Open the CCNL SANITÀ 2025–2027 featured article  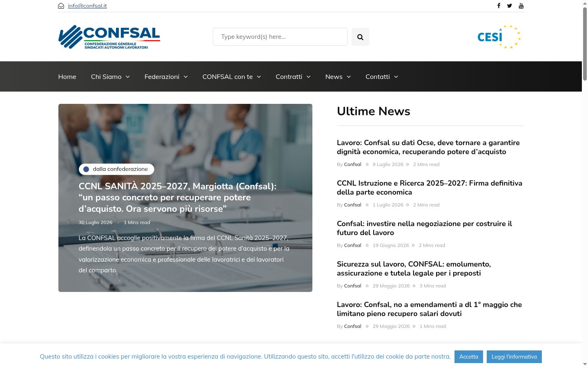coord(178,197)
